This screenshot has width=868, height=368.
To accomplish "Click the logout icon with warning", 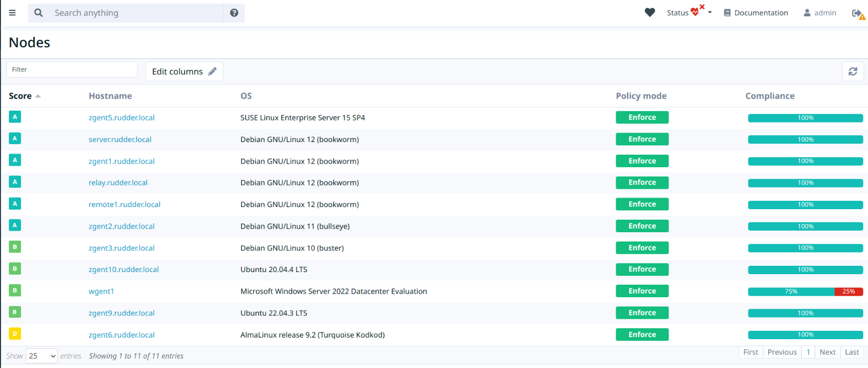I will pyautogui.click(x=858, y=14).
